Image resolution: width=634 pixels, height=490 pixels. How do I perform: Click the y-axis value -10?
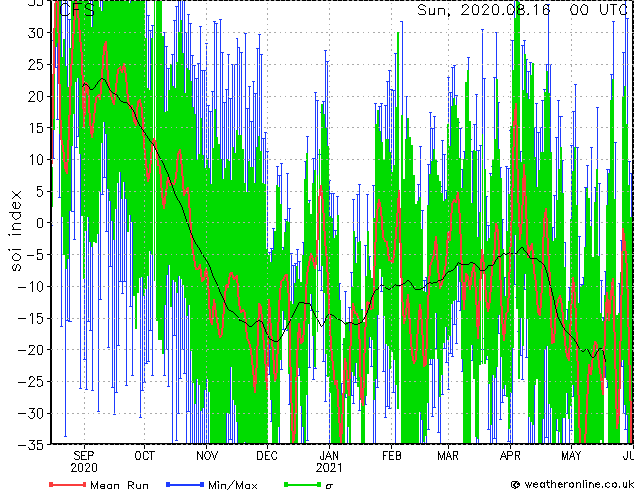[x=31, y=287]
